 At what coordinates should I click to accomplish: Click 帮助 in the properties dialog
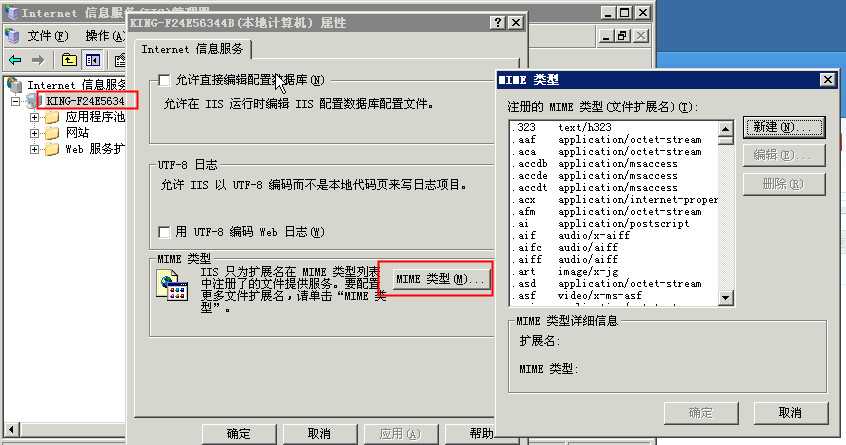479,434
